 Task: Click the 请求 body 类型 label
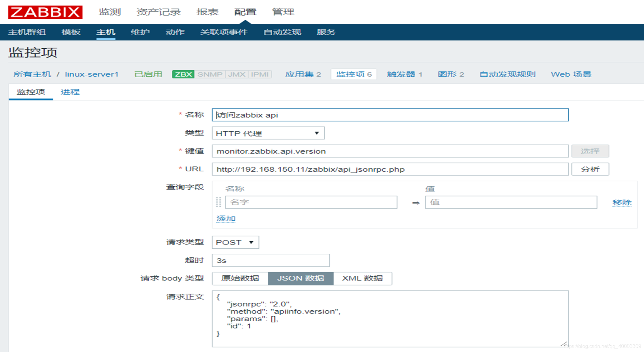pos(172,278)
